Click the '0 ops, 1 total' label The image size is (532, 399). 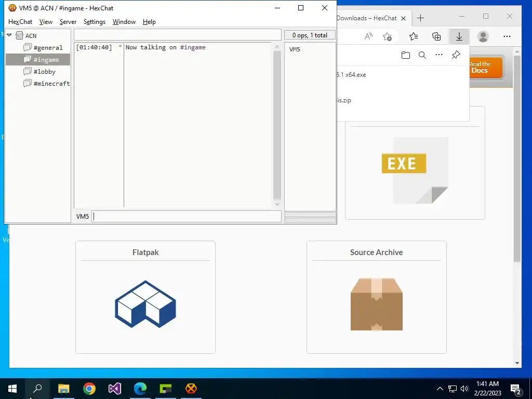click(310, 35)
